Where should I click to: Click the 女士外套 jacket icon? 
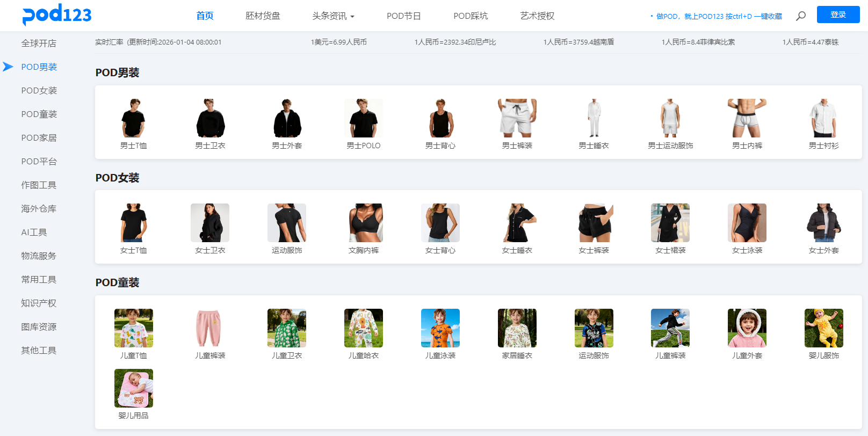tap(823, 223)
